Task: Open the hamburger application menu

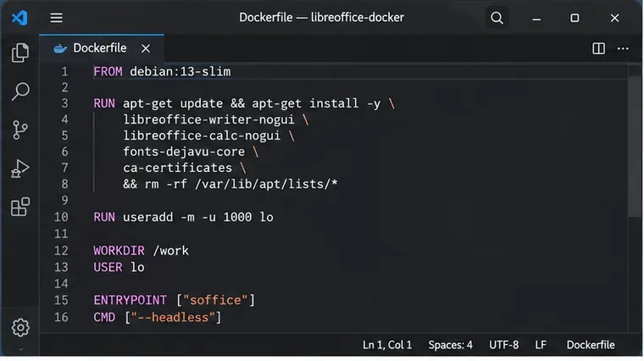Action: click(56, 18)
